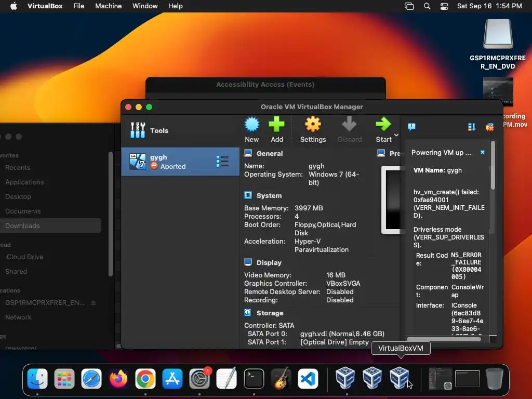Click the sort notifications icon
532x399 pixels.
[x=472, y=127]
